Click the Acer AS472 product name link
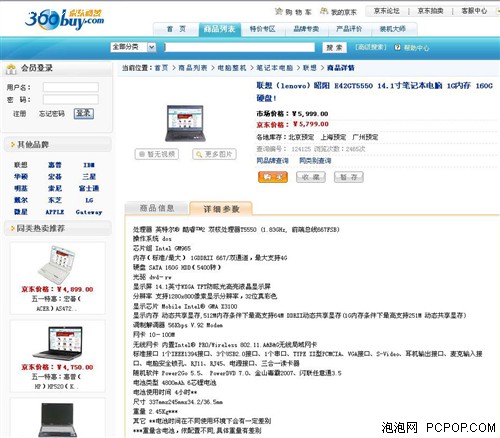The image size is (500, 438). click(57, 303)
